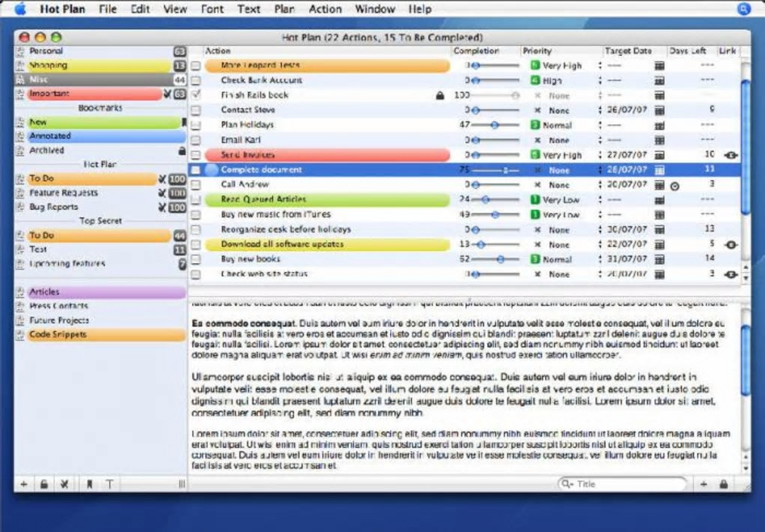
Task: Click the link eye icon for Send Invoices
Action: (730, 155)
